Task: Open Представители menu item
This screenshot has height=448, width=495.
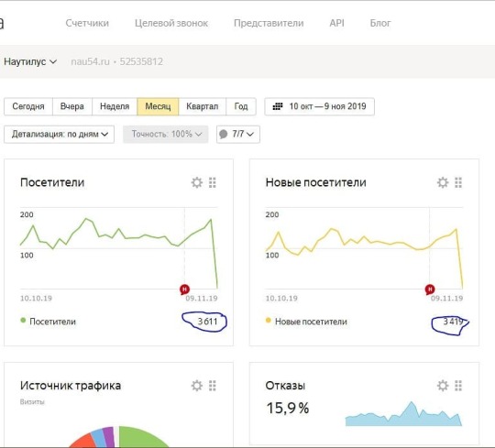Action: [x=269, y=23]
